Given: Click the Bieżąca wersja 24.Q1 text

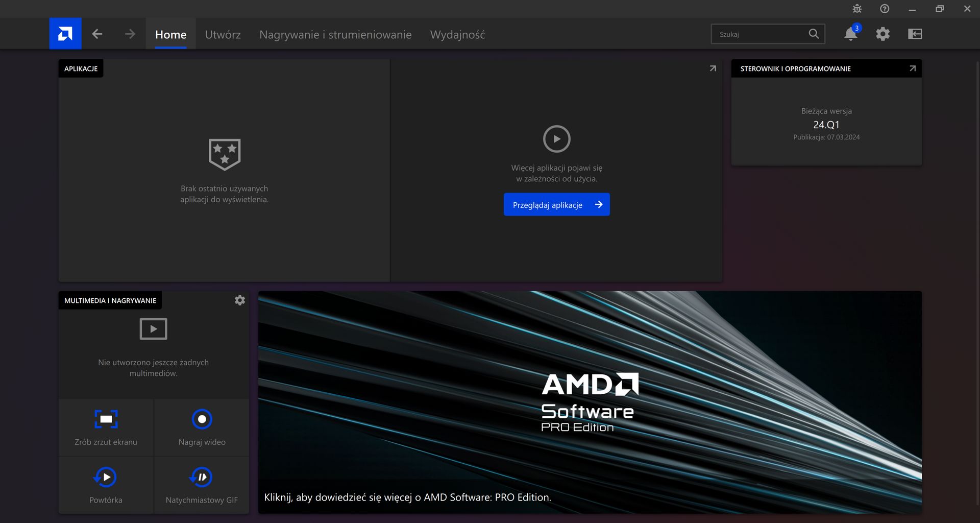Looking at the screenshot, I should (826, 118).
